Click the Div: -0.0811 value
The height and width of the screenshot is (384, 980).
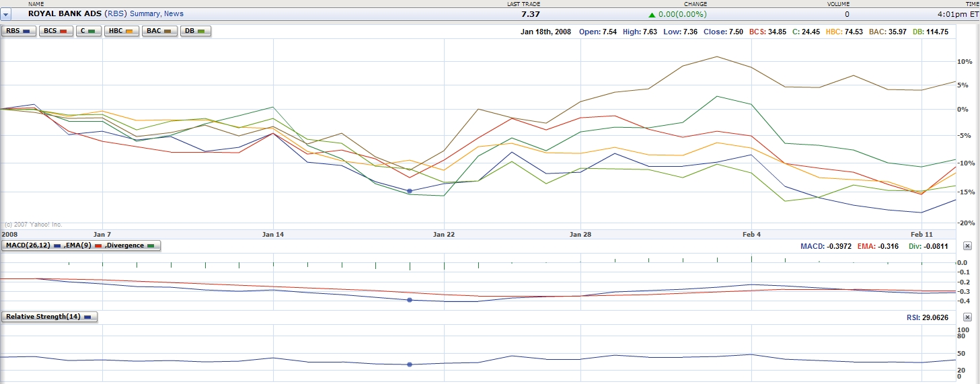coord(928,246)
